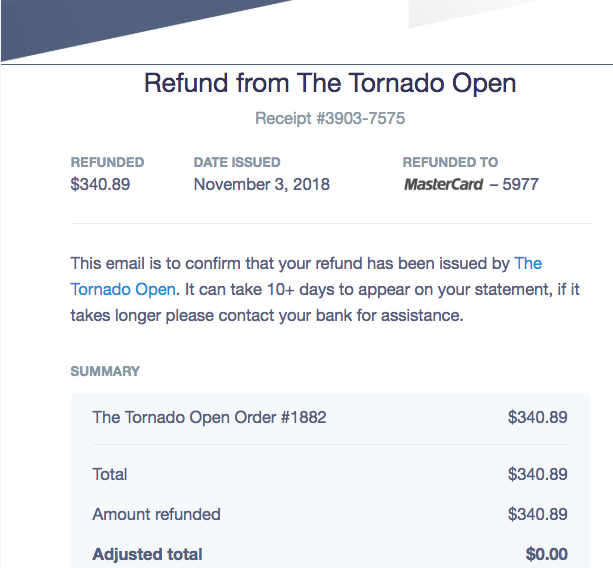Click The Tornado Open Order #1882 line

(x=209, y=417)
